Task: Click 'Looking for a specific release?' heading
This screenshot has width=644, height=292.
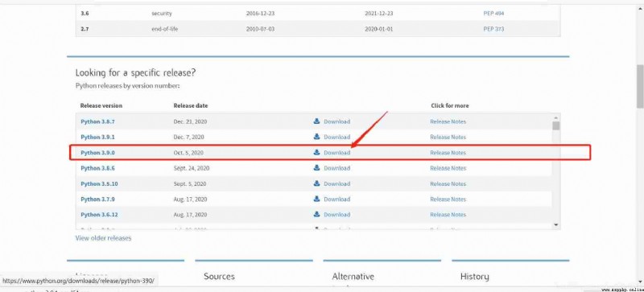Action: [x=135, y=73]
